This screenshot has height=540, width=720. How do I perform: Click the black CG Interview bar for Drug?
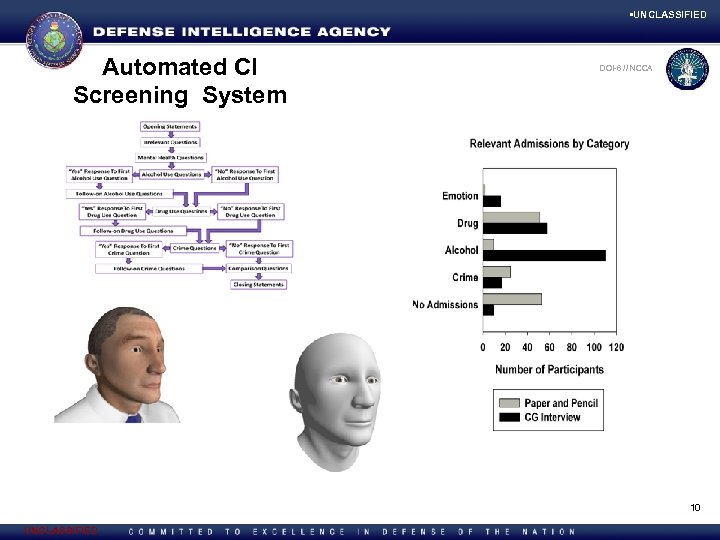(515, 228)
